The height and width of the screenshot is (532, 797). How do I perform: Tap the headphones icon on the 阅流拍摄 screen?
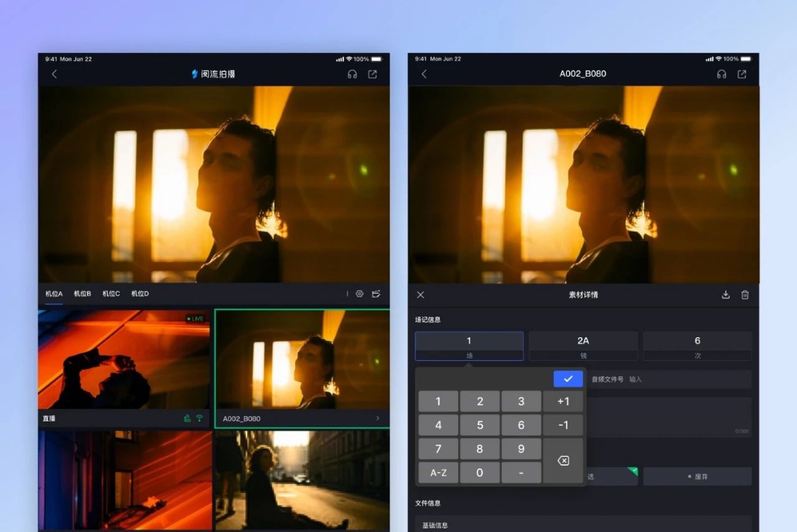pyautogui.click(x=352, y=75)
